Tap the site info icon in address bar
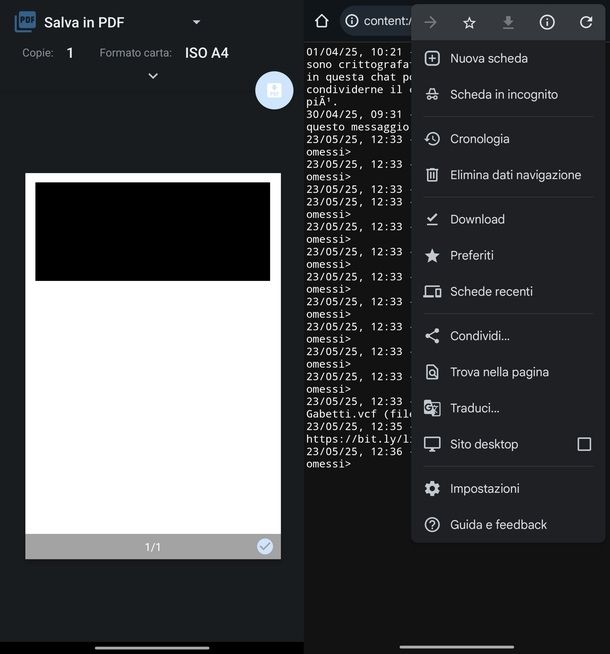This screenshot has width=610, height=654. pos(352,20)
